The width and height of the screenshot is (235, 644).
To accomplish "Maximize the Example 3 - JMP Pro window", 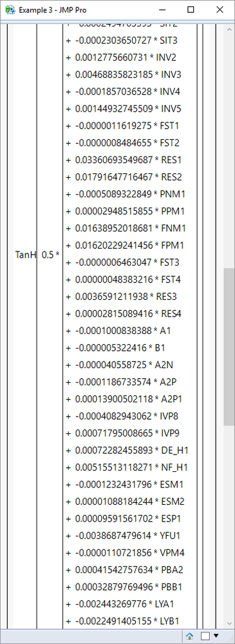I will click(191, 10).
